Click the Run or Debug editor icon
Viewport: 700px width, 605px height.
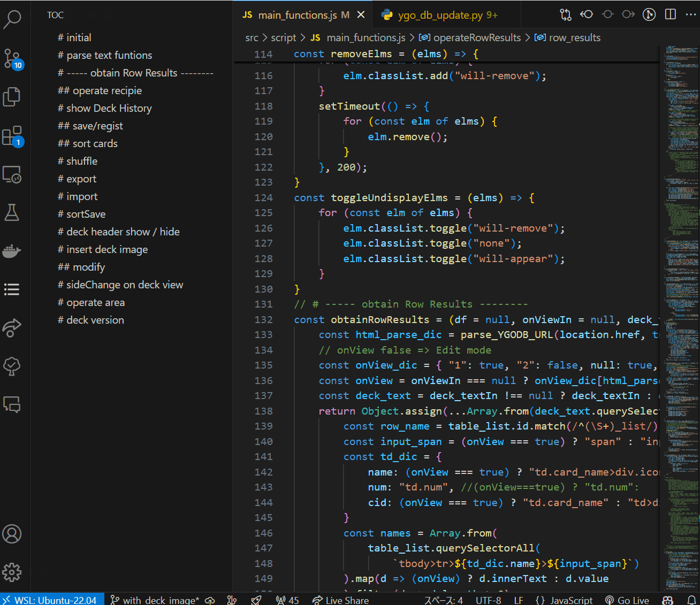pos(649,14)
